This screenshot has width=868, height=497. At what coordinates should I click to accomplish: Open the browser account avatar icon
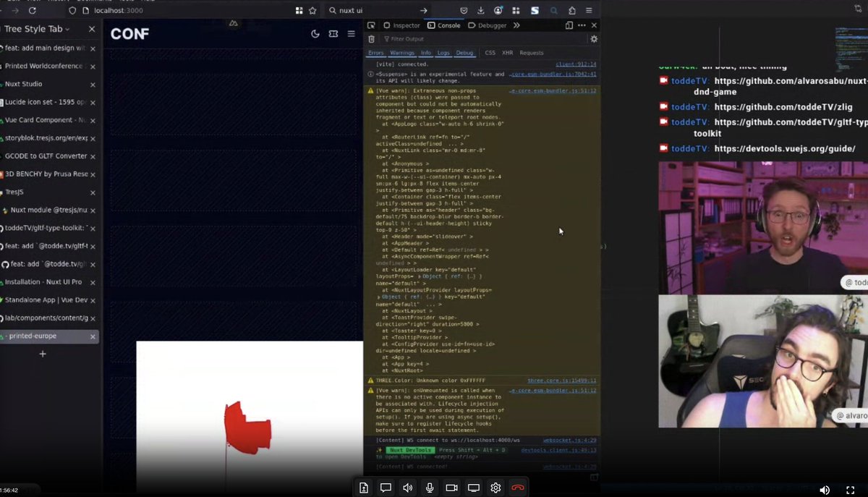(x=498, y=11)
